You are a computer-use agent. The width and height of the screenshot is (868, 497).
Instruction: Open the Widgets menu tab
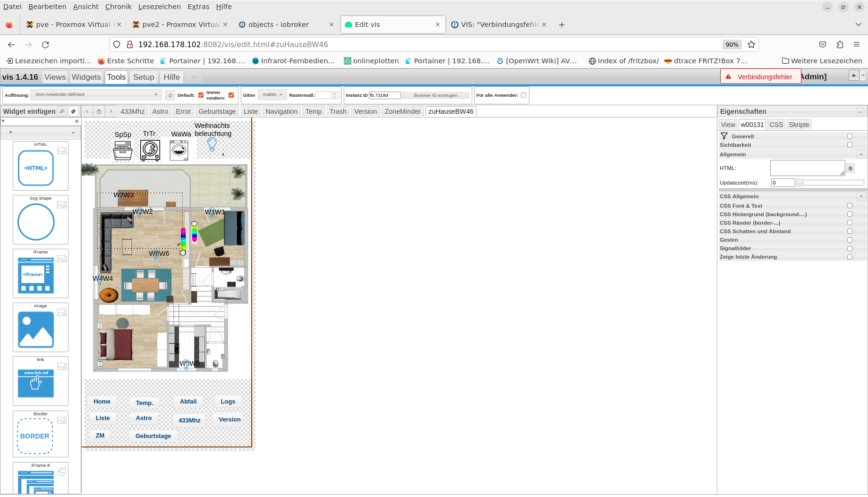86,77
